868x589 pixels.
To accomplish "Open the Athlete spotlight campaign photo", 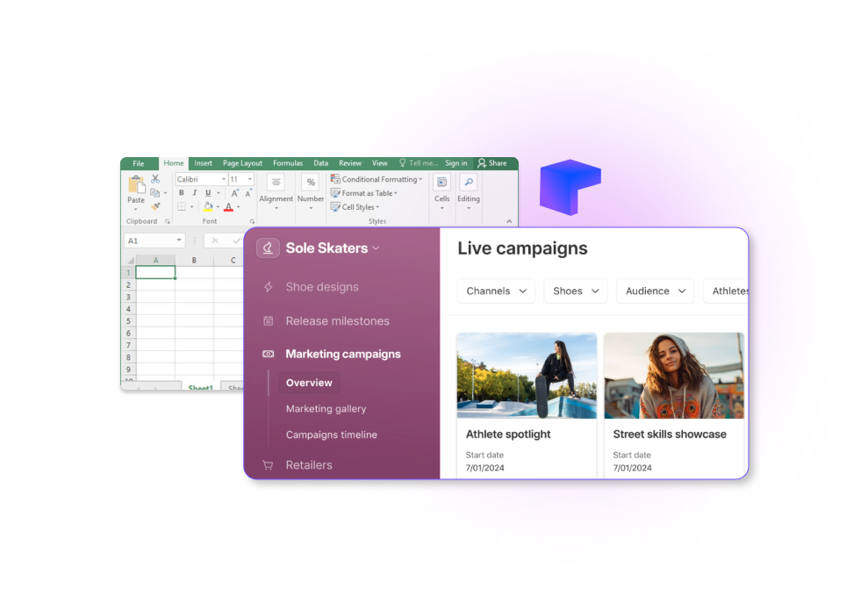I will coord(527,376).
